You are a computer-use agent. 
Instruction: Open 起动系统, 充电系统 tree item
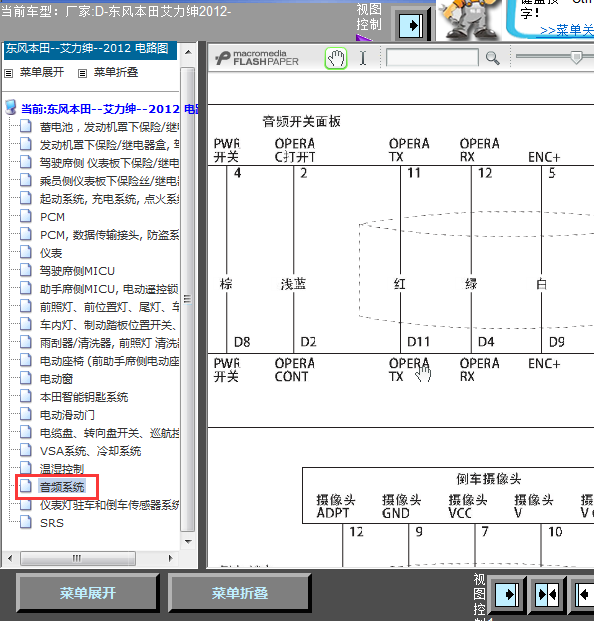click(x=109, y=199)
